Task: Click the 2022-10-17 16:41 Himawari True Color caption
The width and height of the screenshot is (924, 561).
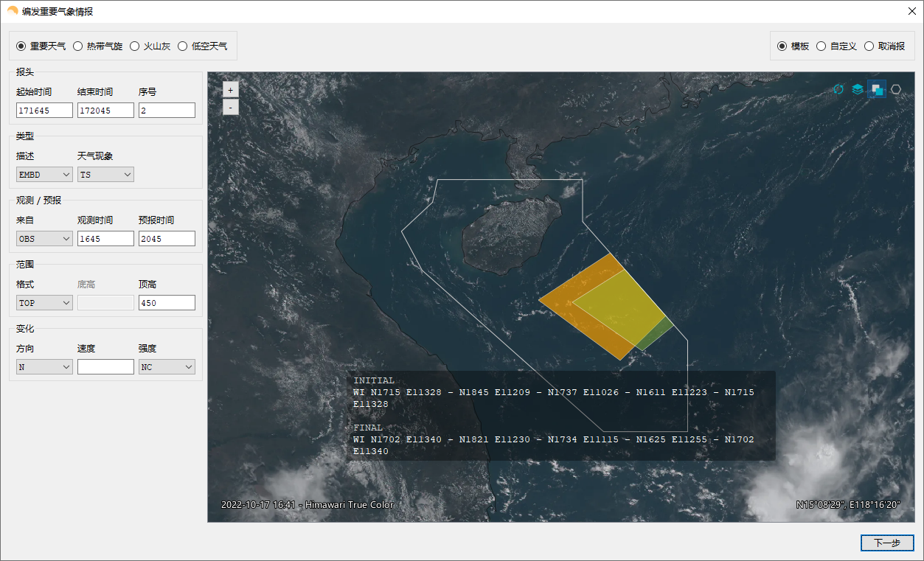Action: [x=308, y=505]
